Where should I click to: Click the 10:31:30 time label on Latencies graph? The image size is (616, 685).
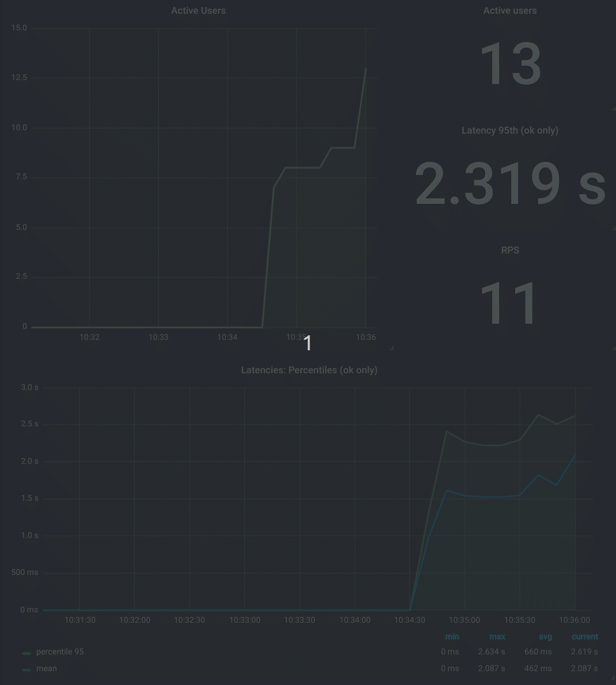coord(80,620)
